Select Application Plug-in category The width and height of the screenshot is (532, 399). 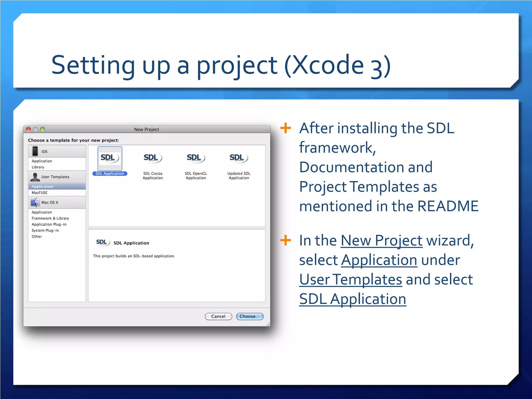click(x=49, y=224)
